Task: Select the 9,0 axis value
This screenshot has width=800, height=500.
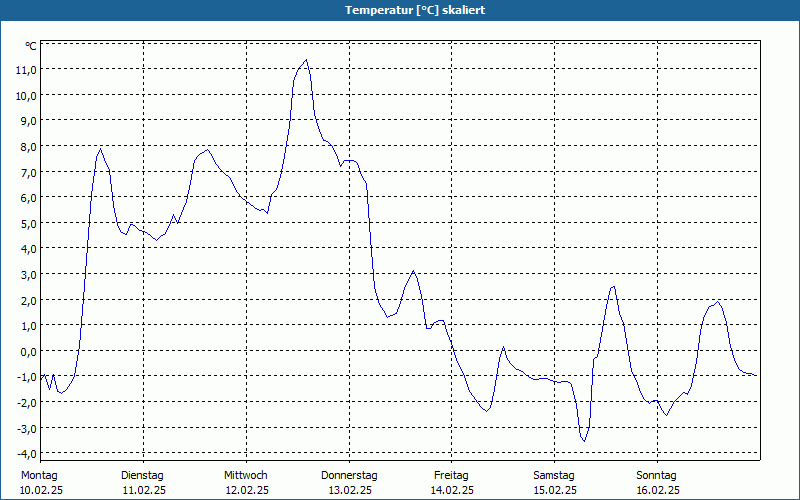Action: (x=28, y=121)
